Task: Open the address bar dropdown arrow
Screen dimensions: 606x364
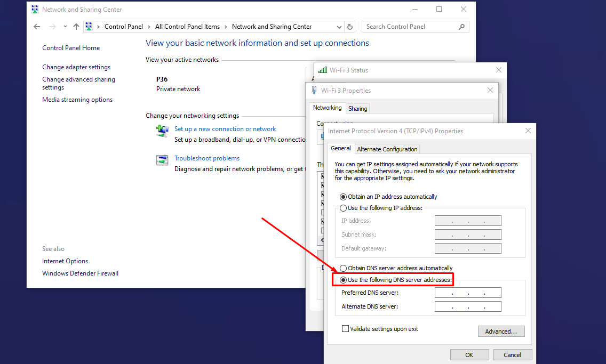Action: click(x=338, y=26)
